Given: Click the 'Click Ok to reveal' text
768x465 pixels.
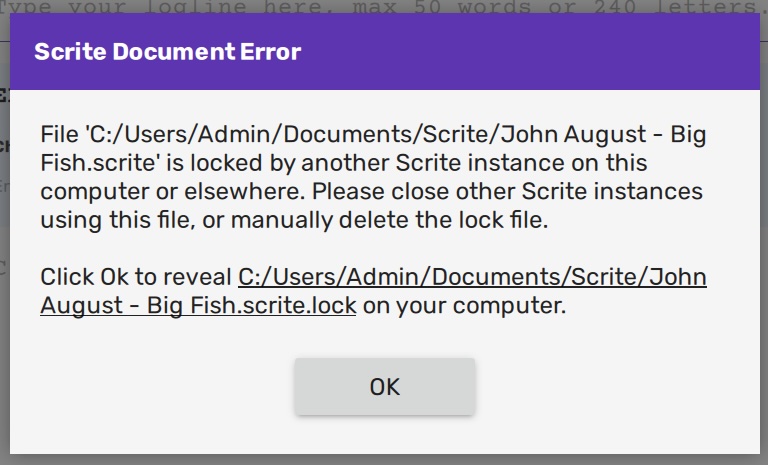Looking at the screenshot, I should [x=137, y=277].
